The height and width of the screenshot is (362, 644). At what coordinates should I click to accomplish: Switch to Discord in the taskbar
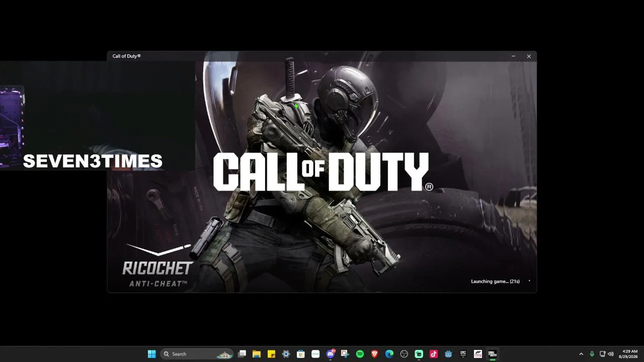coord(331,354)
